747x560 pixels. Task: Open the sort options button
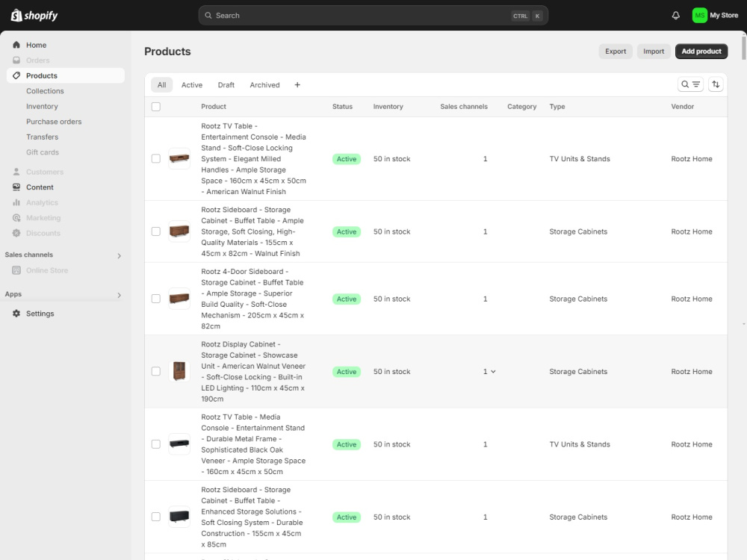(x=716, y=84)
